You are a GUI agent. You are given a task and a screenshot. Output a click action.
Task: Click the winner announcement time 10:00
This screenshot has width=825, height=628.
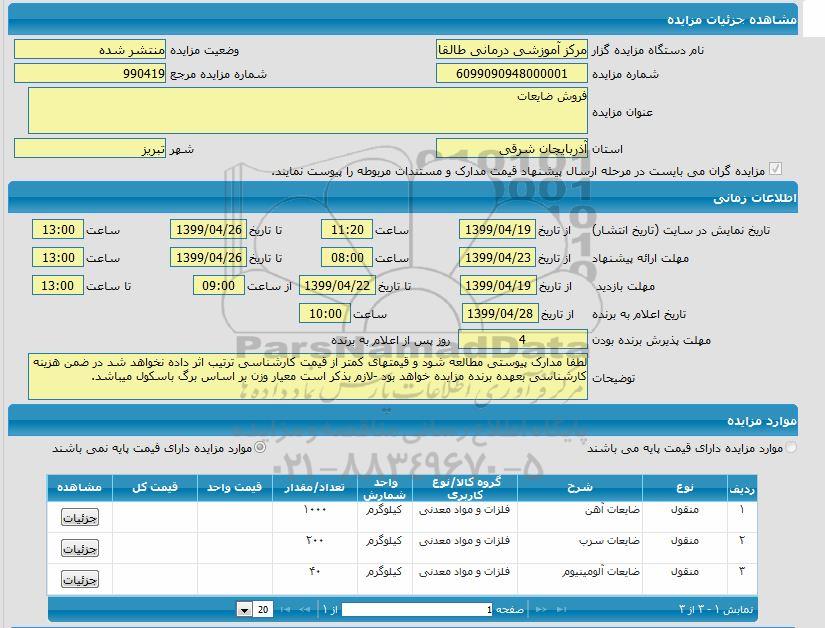[325, 313]
